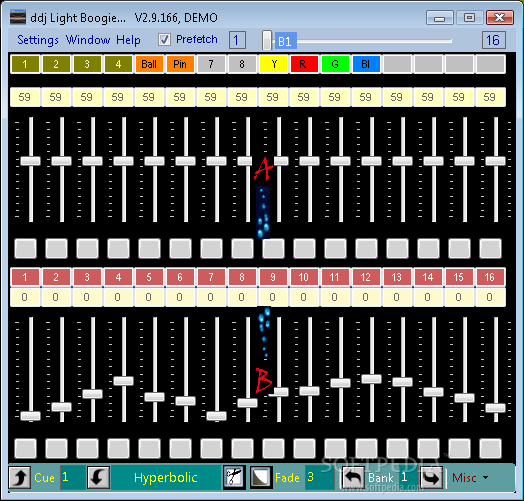Click scene B channel 7 fader handle

coord(217,416)
